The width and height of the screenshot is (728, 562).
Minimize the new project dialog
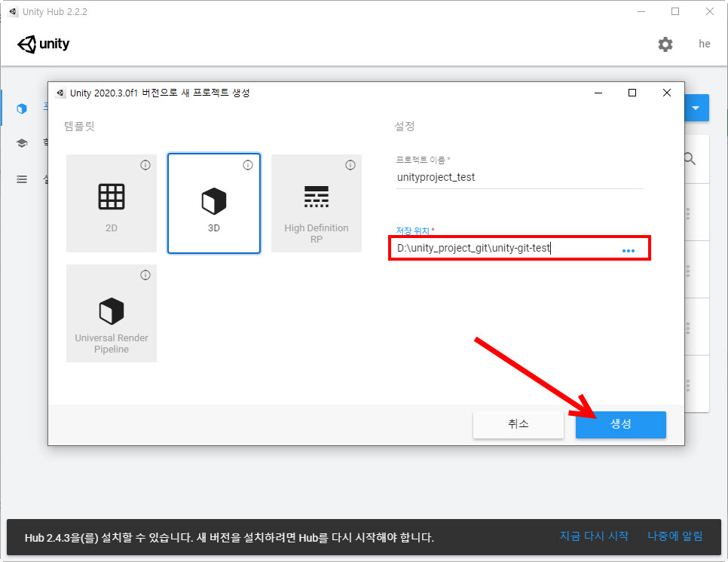[x=598, y=93]
